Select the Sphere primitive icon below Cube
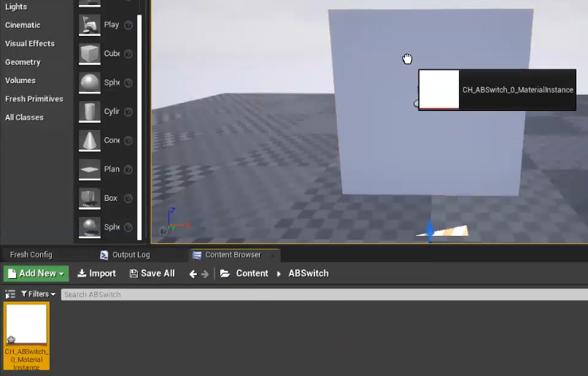588x376 pixels. click(90, 83)
